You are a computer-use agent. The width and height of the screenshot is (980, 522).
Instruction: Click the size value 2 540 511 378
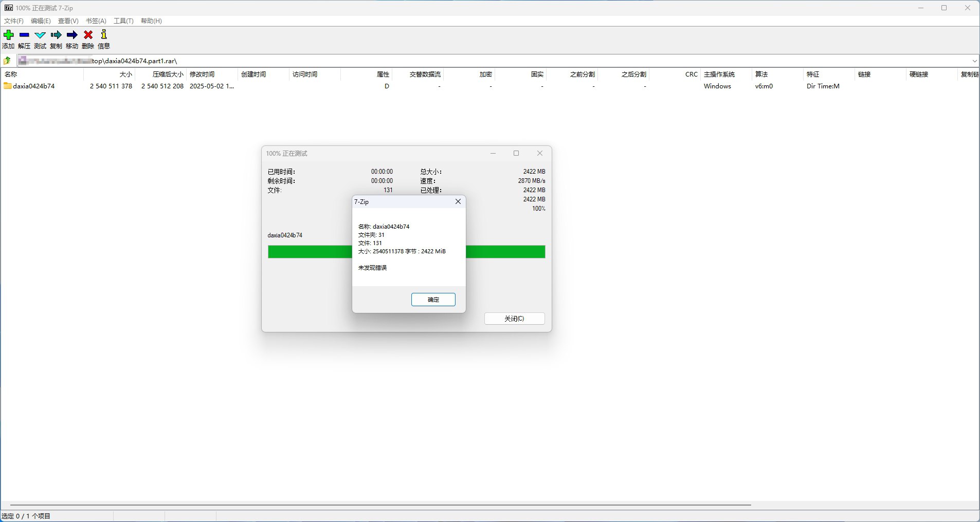111,86
